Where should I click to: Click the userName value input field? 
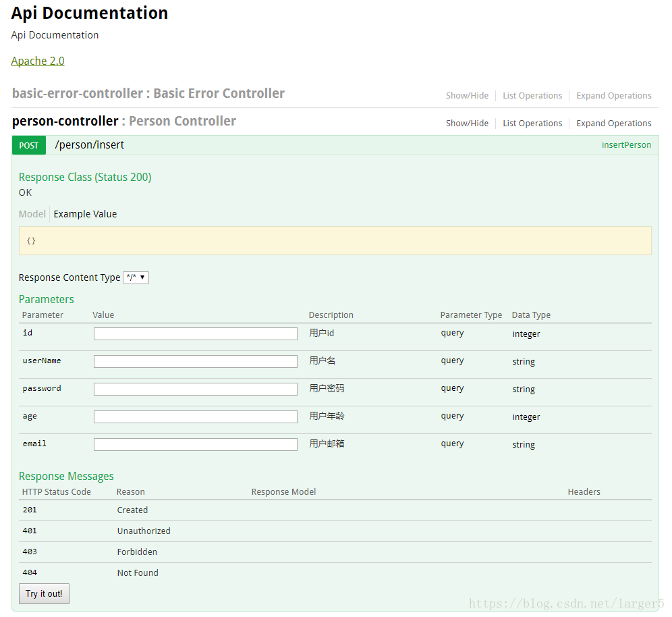tap(195, 361)
